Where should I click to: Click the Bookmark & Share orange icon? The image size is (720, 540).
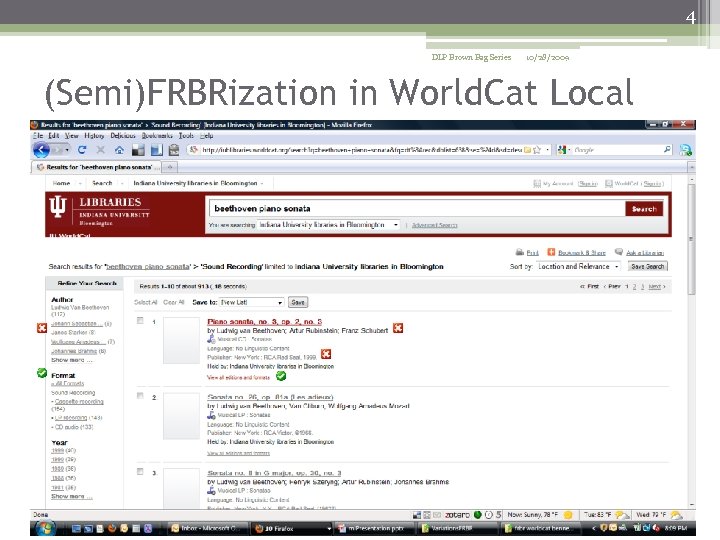tap(551, 252)
